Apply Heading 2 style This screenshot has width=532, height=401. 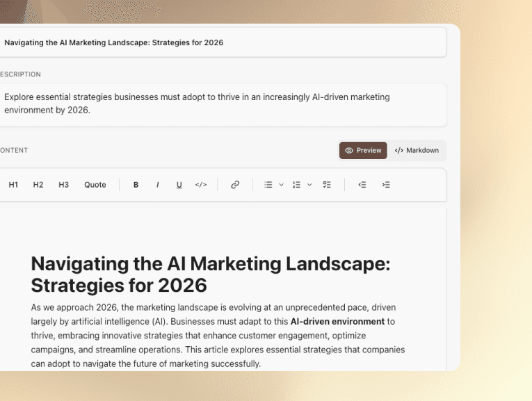click(x=38, y=185)
